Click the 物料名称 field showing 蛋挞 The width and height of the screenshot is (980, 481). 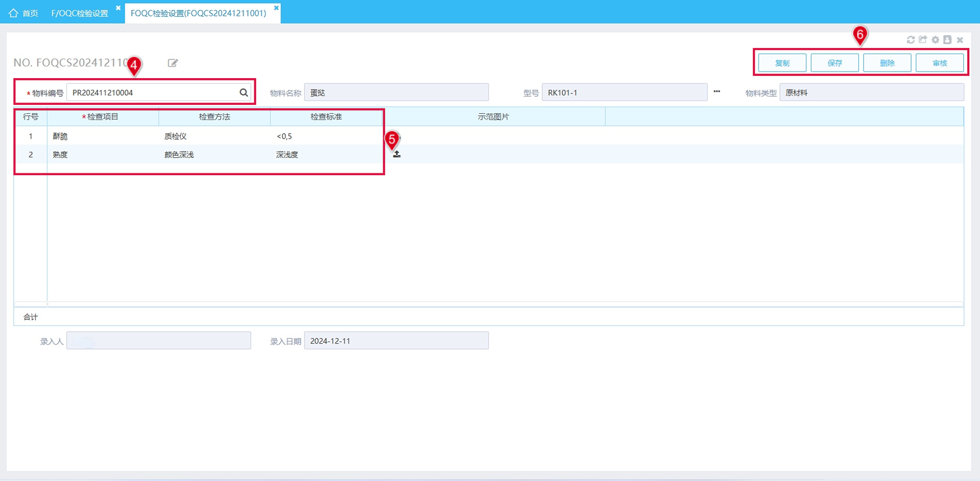click(x=396, y=92)
